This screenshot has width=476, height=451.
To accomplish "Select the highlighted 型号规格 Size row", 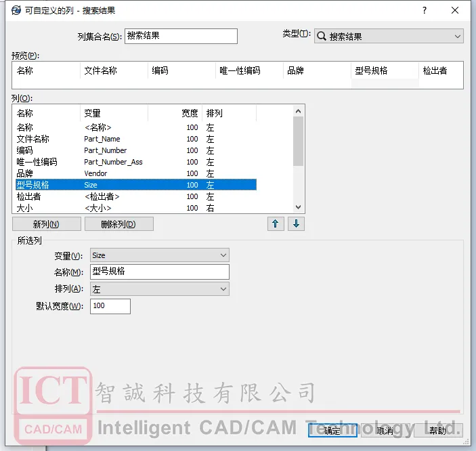I will [136, 185].
